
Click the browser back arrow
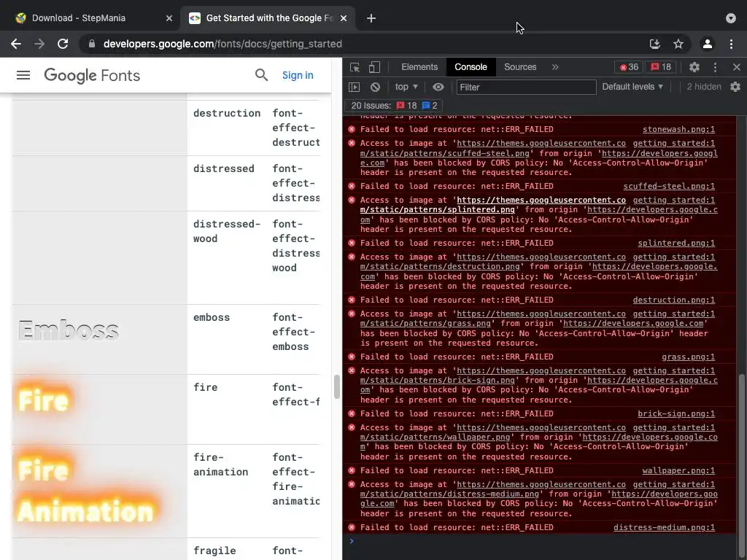16,44
